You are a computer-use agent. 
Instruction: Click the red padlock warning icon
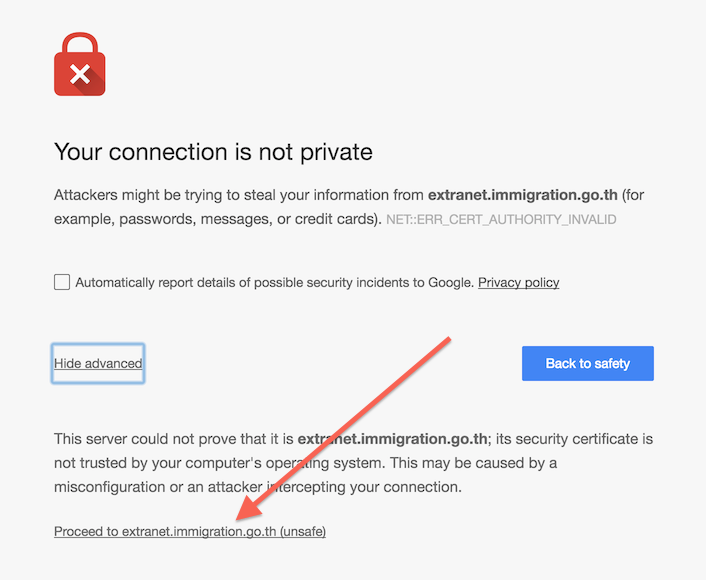(80, 64)
